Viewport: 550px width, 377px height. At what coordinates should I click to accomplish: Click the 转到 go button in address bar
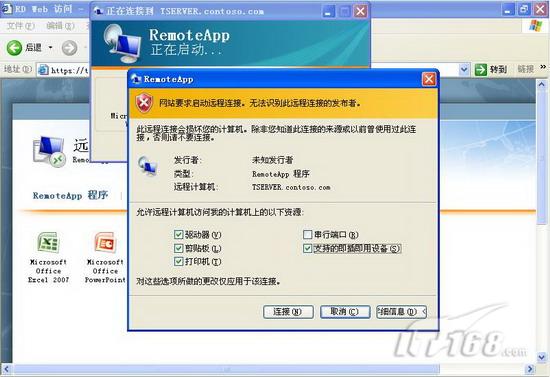pos(491,69)
